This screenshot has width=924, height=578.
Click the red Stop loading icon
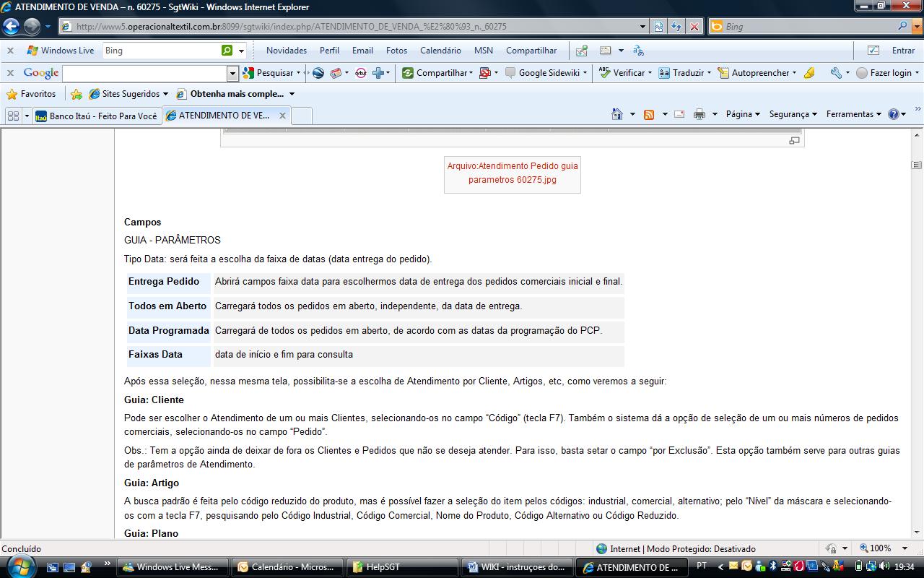(x=694, y=27)
